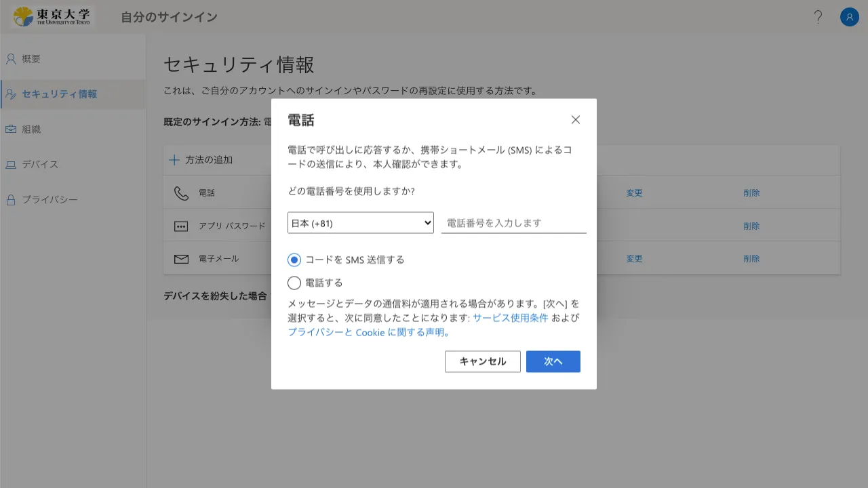Open the サービス使用条件 link
The image size is (868, 488).
(510, 318)
